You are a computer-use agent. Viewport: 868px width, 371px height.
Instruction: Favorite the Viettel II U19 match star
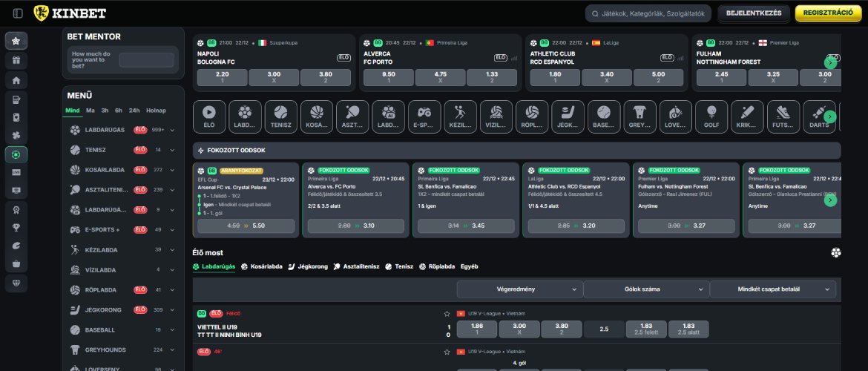[447, 314]
